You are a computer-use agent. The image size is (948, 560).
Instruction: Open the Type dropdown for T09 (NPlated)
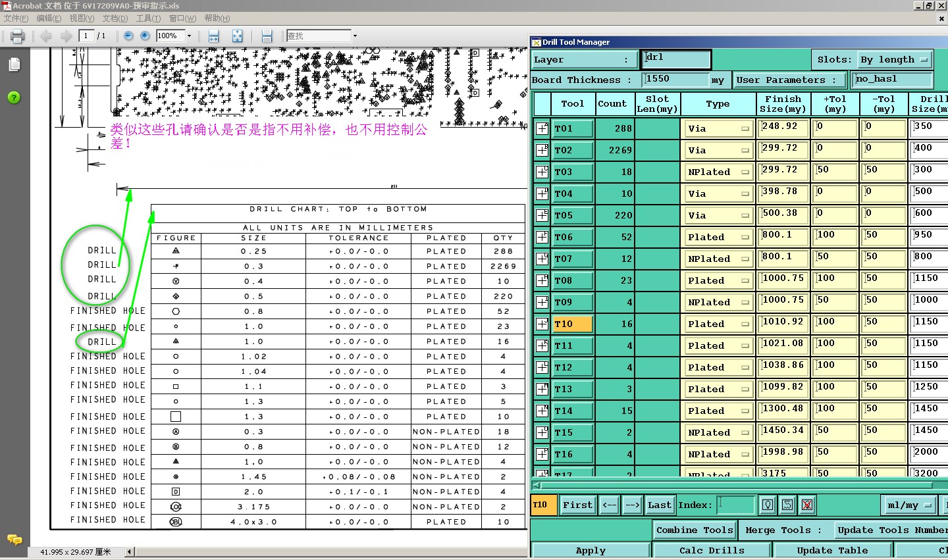(x=718, y=302)
